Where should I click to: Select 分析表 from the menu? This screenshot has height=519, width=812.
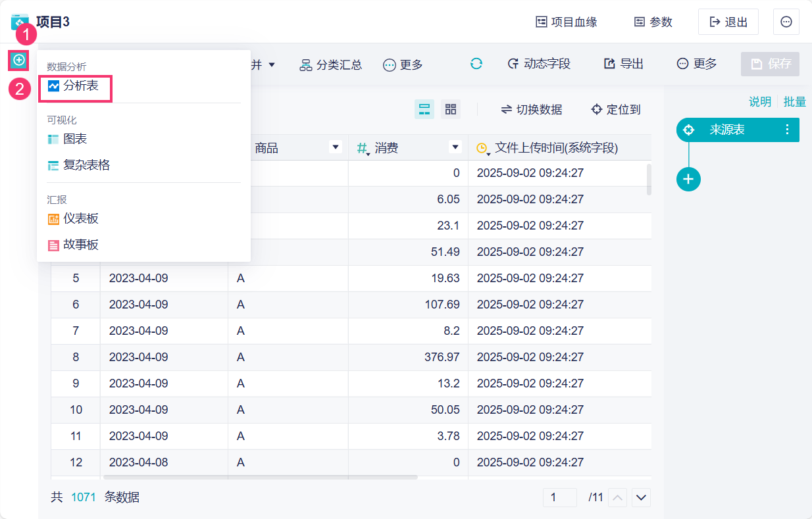pyautogui.click(x=75, y=86)
